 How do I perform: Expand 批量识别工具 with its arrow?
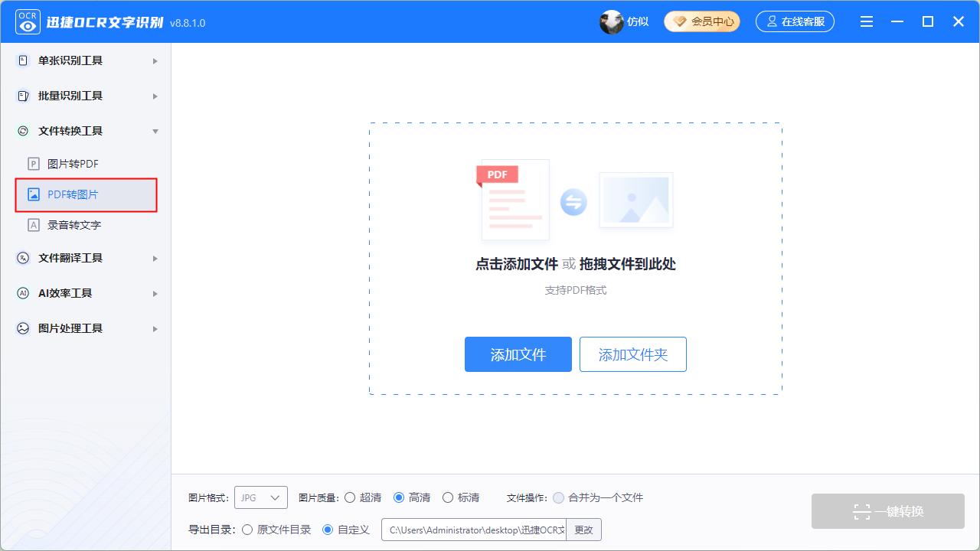click(155, 96)
